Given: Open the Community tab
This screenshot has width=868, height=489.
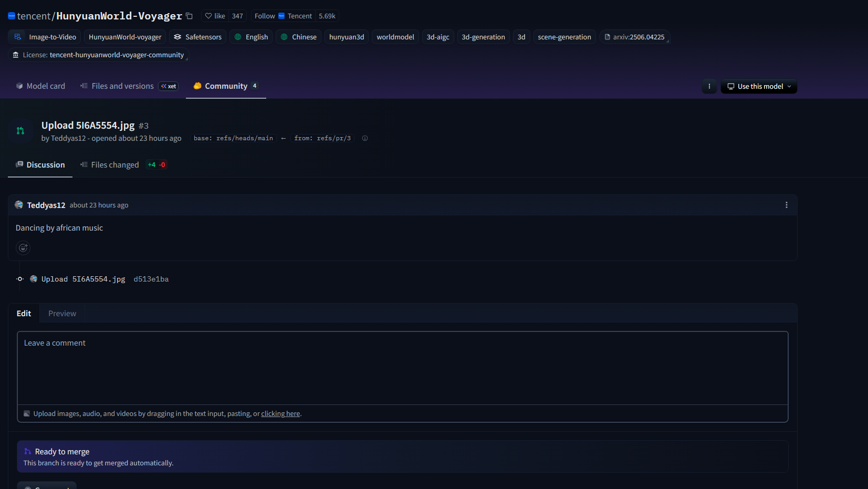Looking at the screenshot, I should coord(226,86).
